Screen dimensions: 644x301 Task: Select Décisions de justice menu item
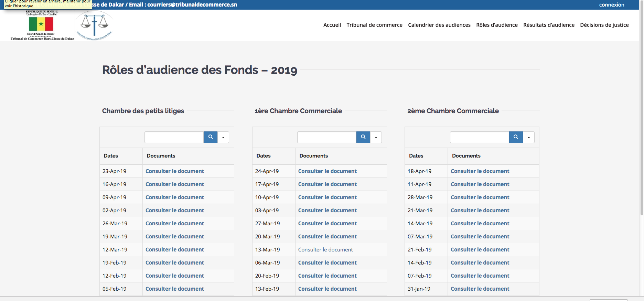point(604,25)
